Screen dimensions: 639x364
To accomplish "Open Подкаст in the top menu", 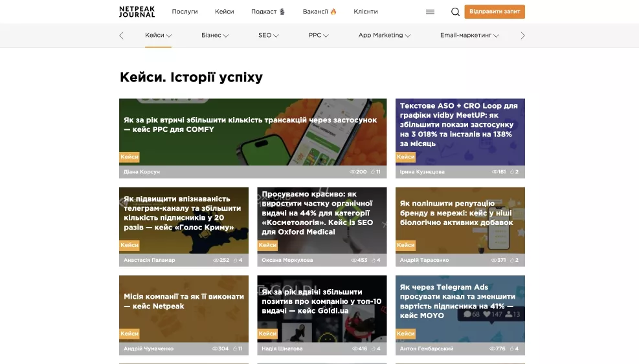I will [263, 12].
